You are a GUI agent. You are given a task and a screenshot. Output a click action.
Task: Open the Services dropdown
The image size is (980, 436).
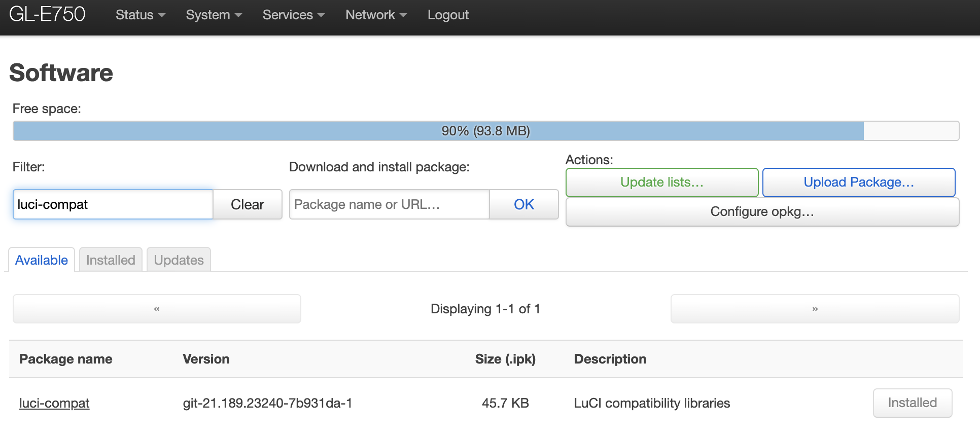tap(293, 15)
